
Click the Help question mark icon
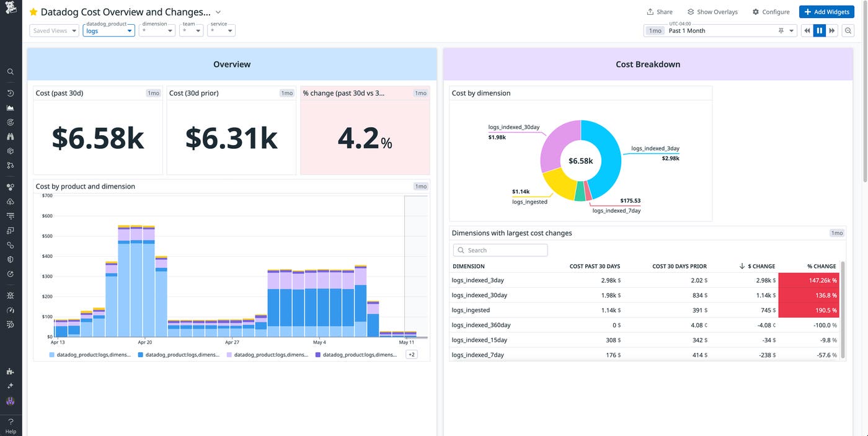click(11, 422)
